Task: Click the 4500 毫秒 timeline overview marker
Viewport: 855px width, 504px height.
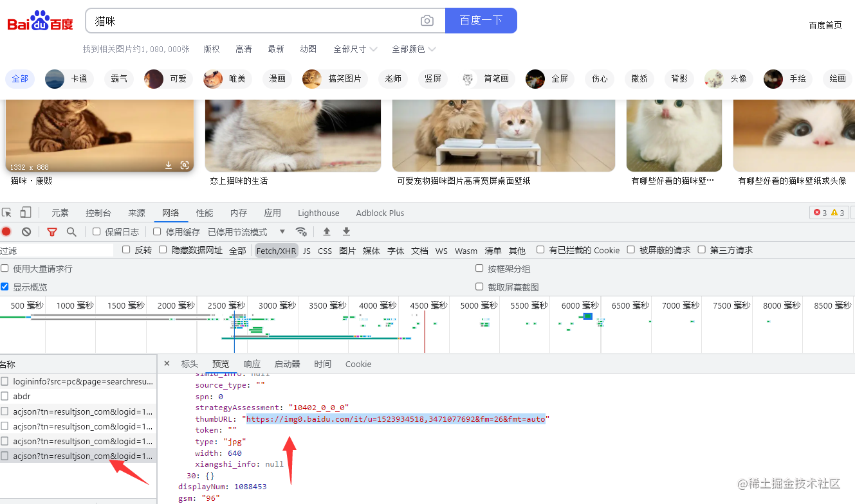Action: tap(428, 305)
